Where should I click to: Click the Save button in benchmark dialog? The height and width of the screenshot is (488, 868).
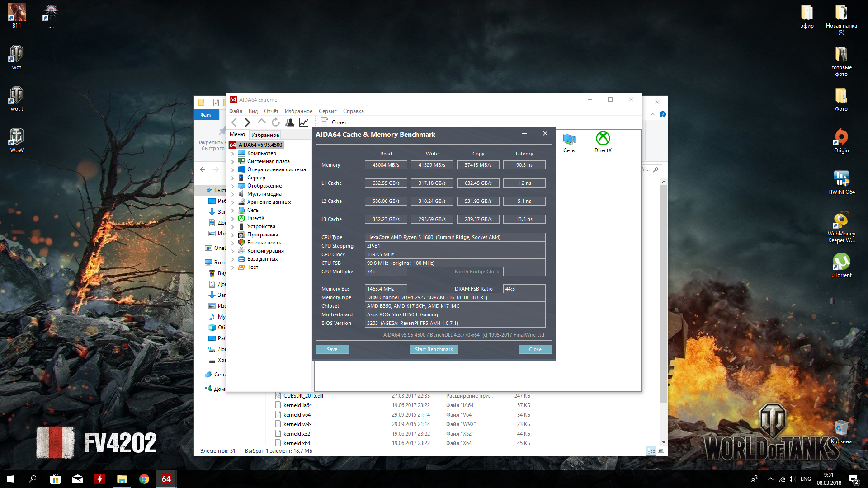pos(332,349)
